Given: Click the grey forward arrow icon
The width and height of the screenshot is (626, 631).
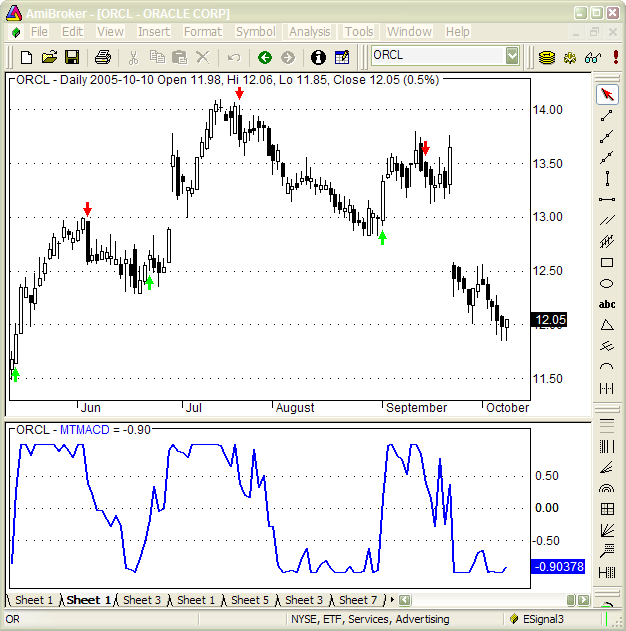Looking at the screenshot, I should [x=288, y=57].
